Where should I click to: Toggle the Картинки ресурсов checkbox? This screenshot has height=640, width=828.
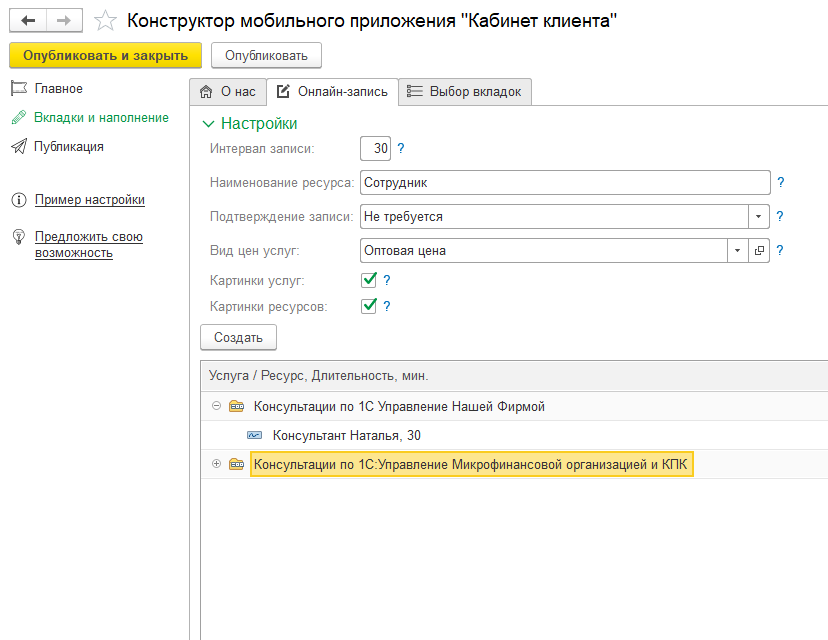369,306
